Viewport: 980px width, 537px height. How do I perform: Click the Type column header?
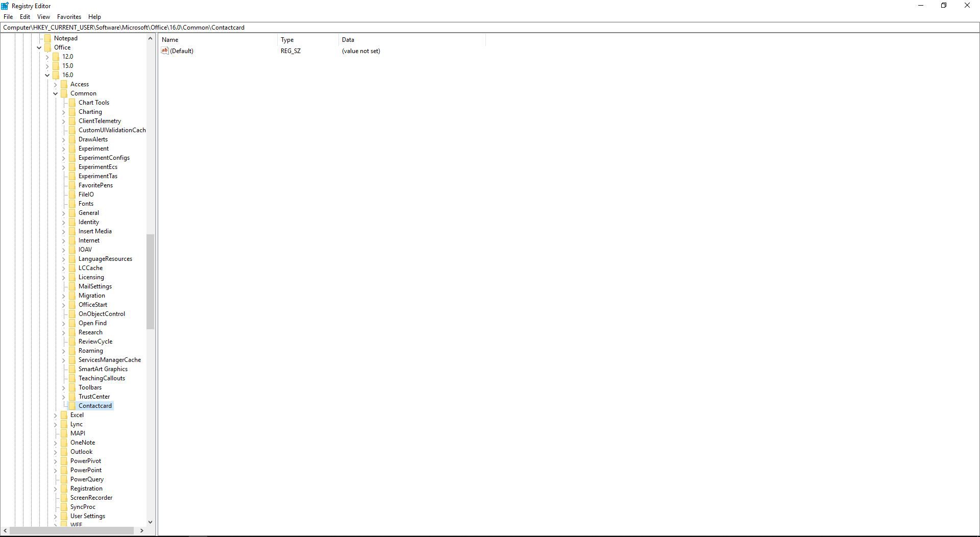(x=308, y=40)
